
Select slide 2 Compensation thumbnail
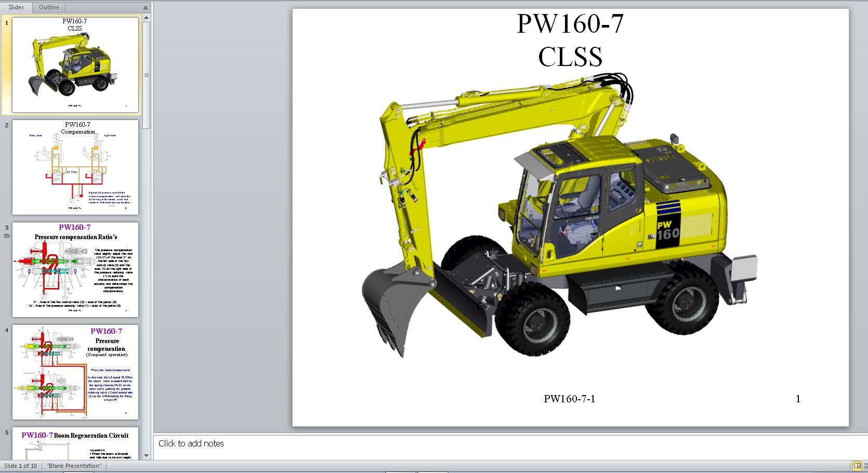(75, 167)
